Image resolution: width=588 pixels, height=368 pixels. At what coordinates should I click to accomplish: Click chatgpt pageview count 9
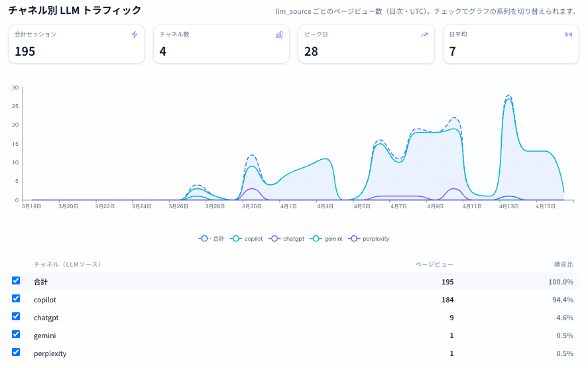click(451, 318)
